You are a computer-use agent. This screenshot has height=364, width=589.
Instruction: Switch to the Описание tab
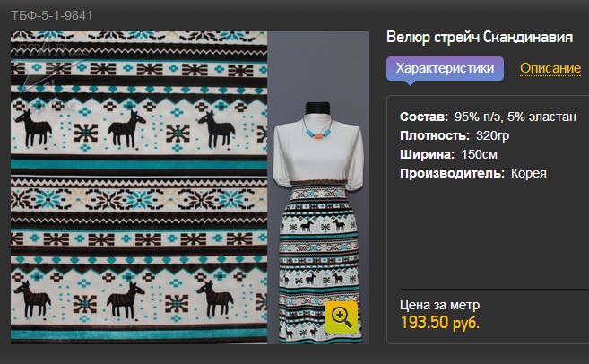point(550,68)
